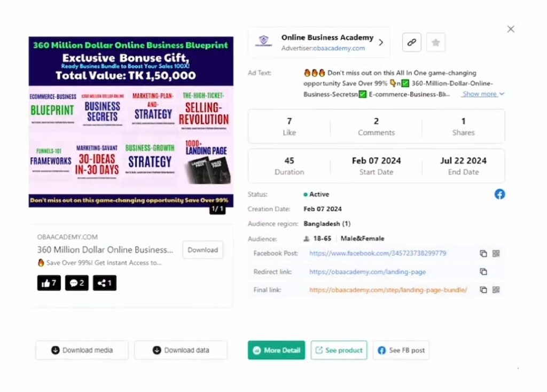547x392 pixels.
Task: Click the See product button
Action: (x=339, y=350)
